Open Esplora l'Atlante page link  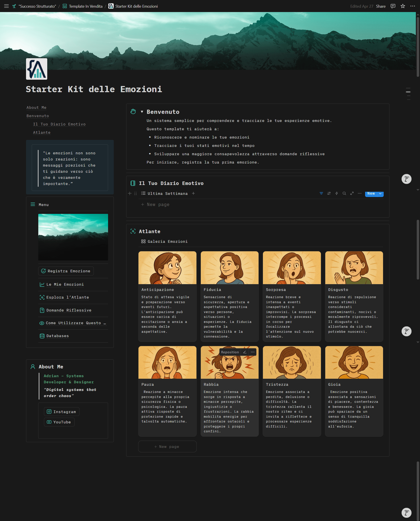[64, 297]
